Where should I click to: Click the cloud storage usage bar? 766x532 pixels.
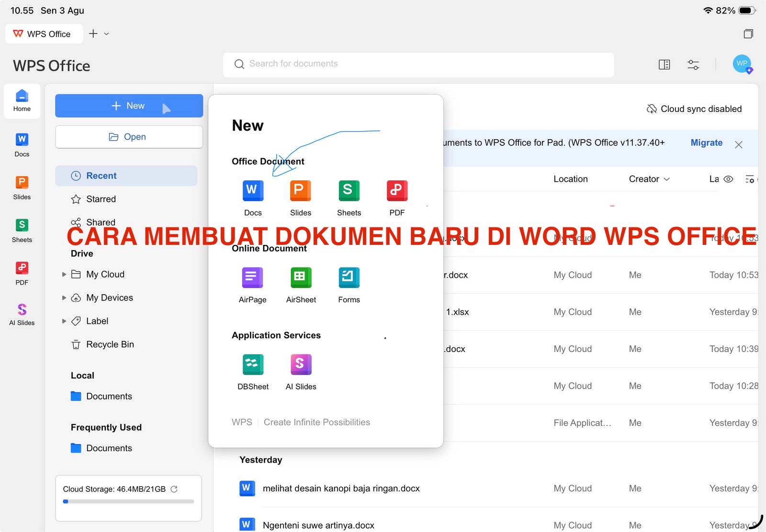point(129,501)
